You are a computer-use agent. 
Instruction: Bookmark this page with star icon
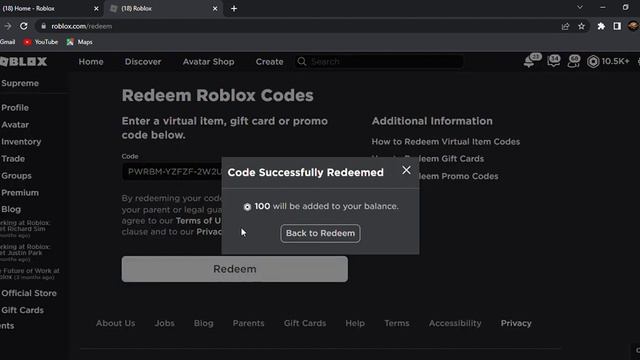(x=581, y=26)
